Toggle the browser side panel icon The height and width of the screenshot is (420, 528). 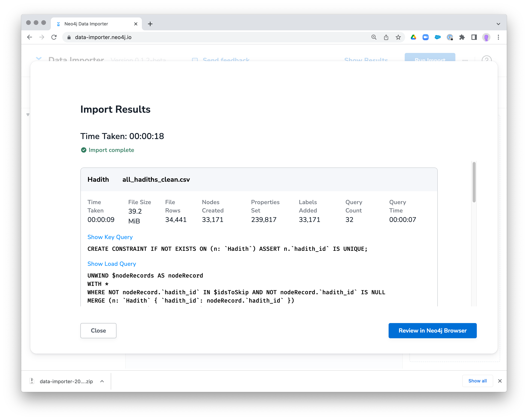[474, 37]
